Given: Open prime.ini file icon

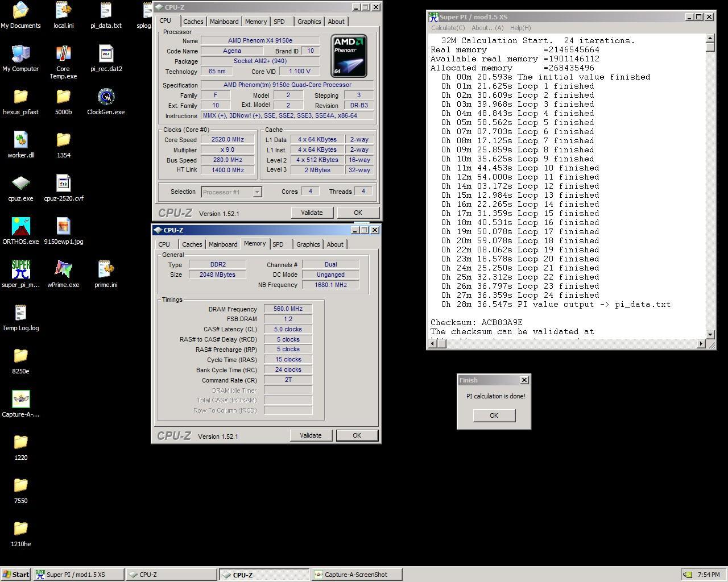Looking at the screenshot, I should [x=106, y=275].
